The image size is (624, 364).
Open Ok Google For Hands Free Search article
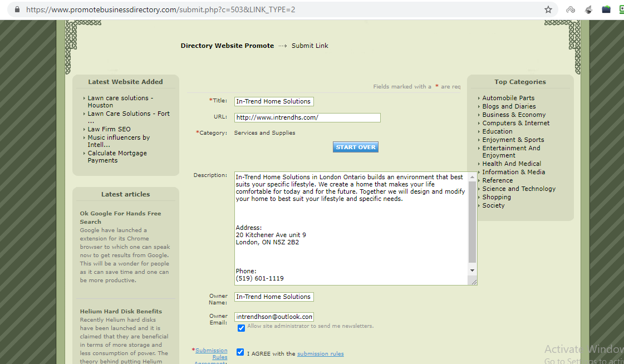(120, 218)
